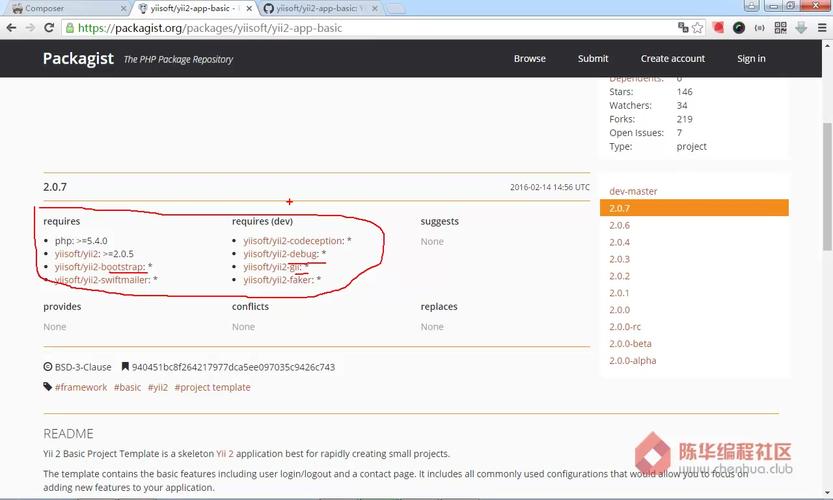Open Submit in navigation bar
This screenshot has width=833, height=500.
[x=593, y=58]
